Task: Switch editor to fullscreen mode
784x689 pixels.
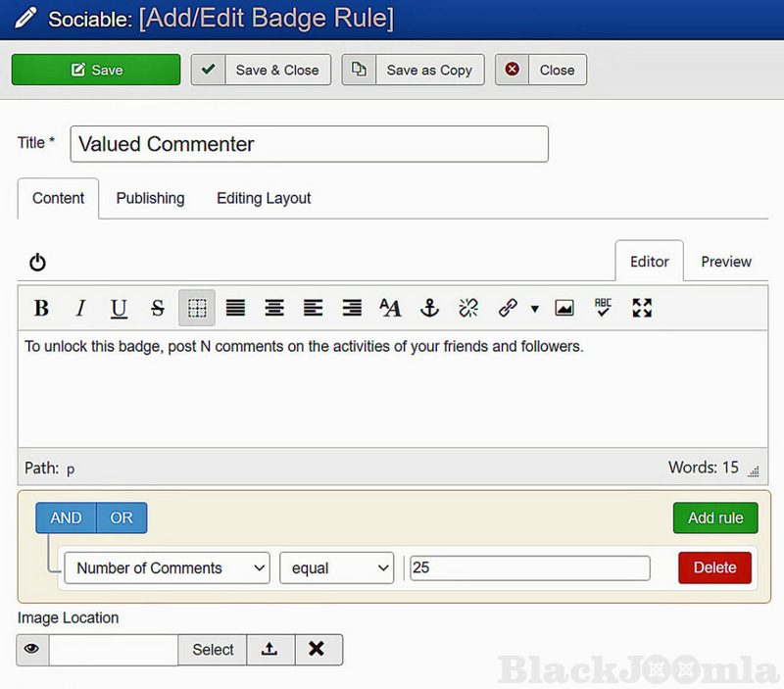Action: coord(642,309)
